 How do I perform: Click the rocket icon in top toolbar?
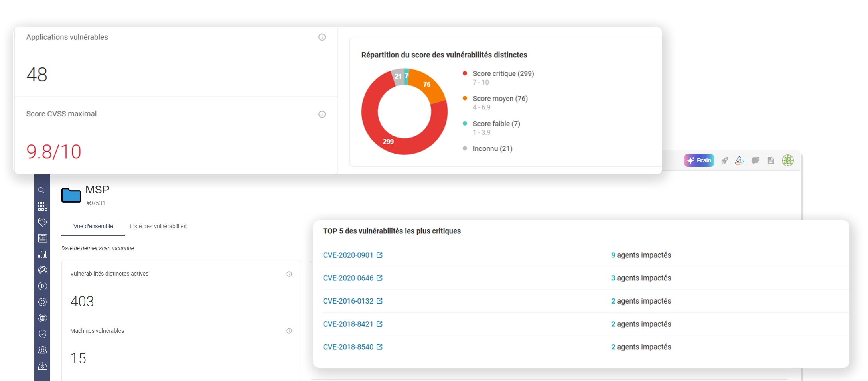click(725, 160)
